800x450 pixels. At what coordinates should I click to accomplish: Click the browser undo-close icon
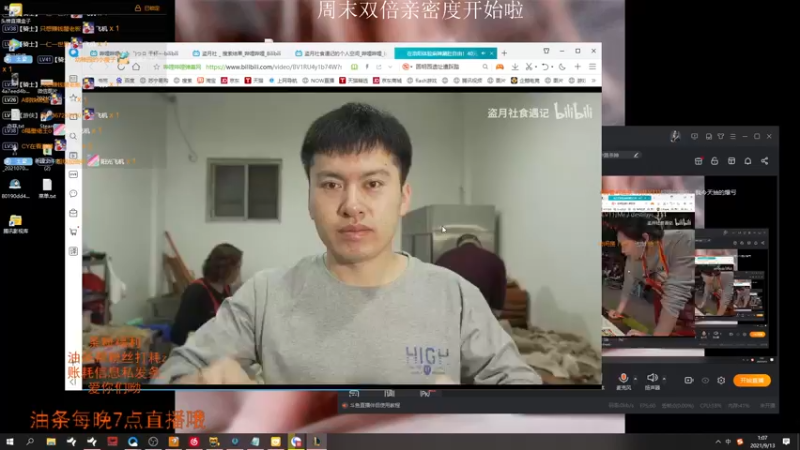545,67
